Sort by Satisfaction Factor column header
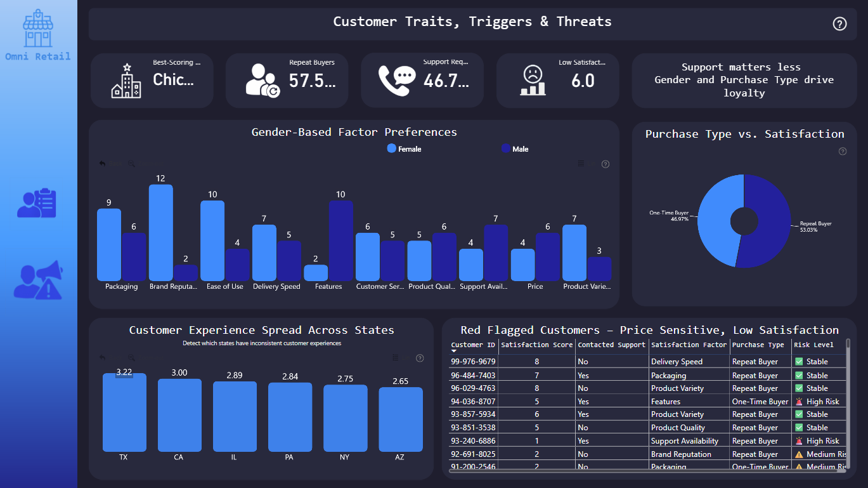The width and height of the screenshot is (868, 488). (689, 345)
